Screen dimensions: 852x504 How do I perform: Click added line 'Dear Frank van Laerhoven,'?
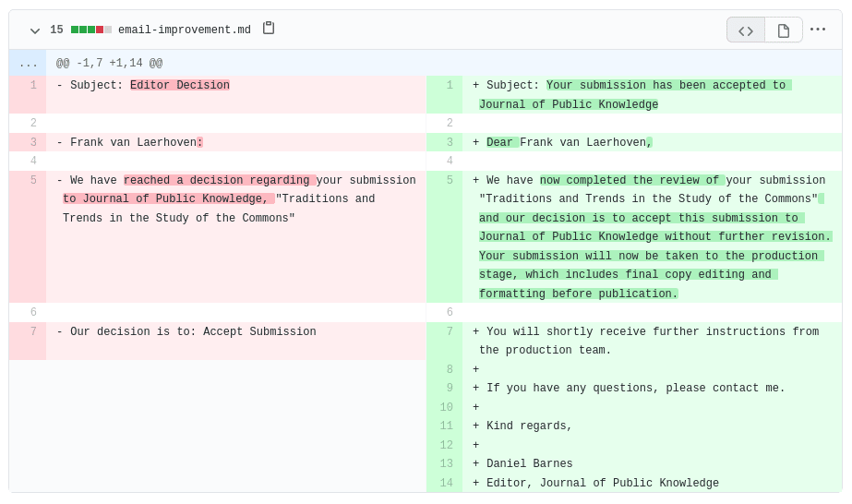[569, 143]
